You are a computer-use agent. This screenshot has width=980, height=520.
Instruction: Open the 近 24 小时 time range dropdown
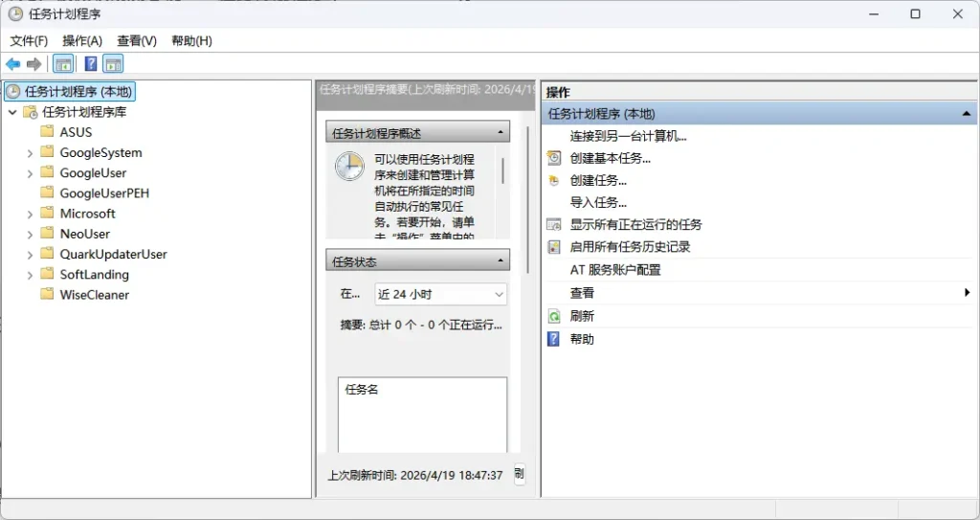tap(440, 294)
